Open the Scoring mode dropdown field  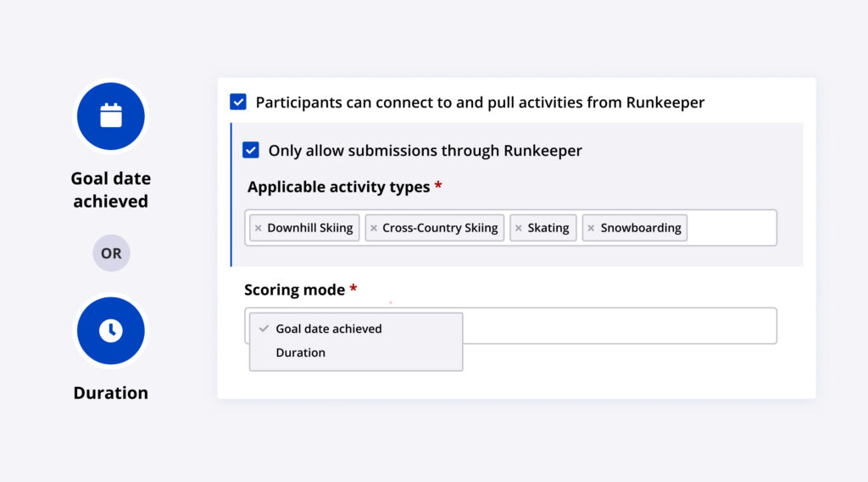tap(619, 325)
